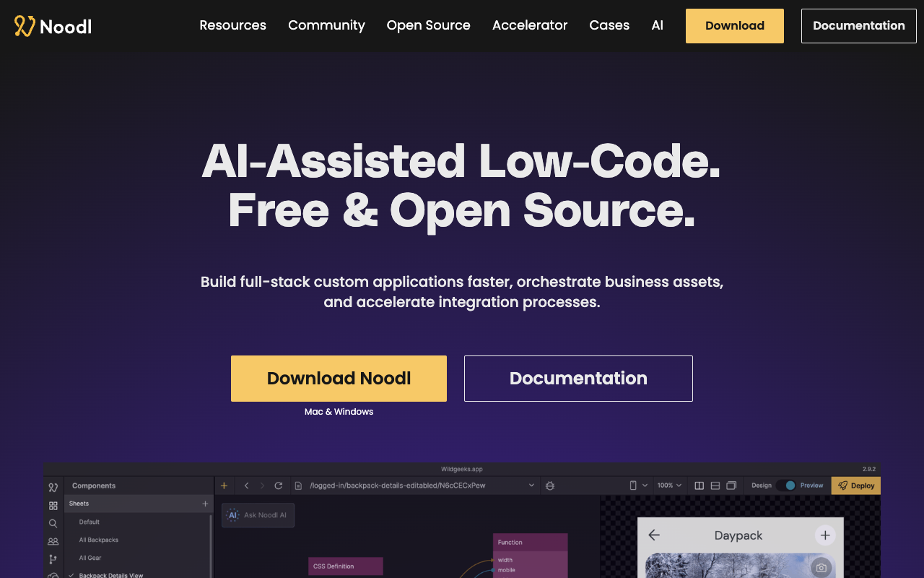Select the CSS Definition node

point(346,566)
